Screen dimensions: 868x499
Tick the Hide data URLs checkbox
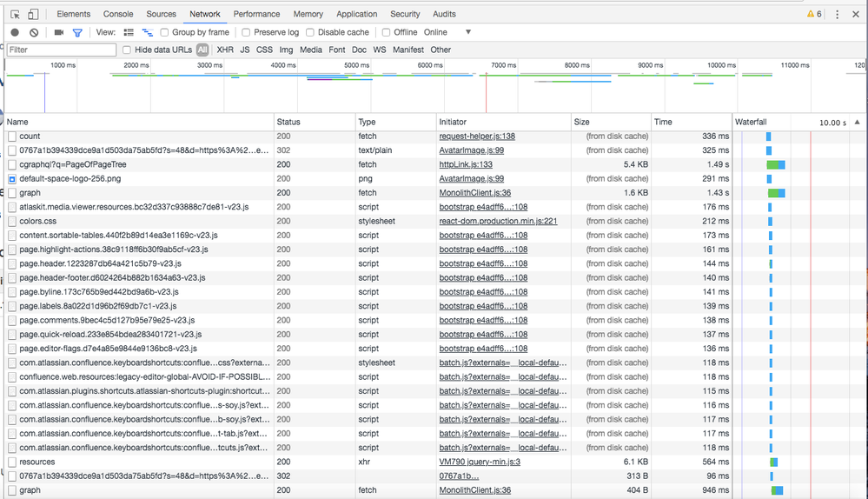click(x=127, y=50)
